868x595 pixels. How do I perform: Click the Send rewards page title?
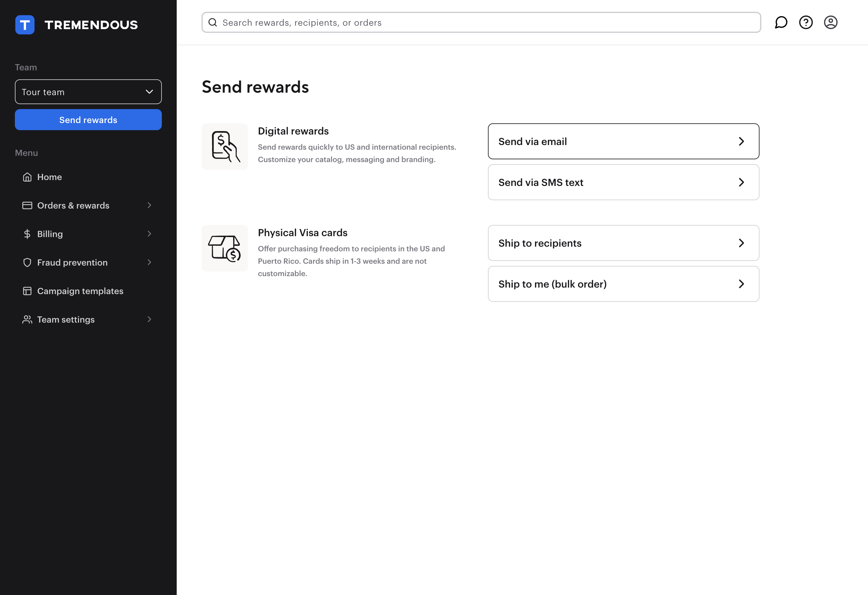[255, 87]
